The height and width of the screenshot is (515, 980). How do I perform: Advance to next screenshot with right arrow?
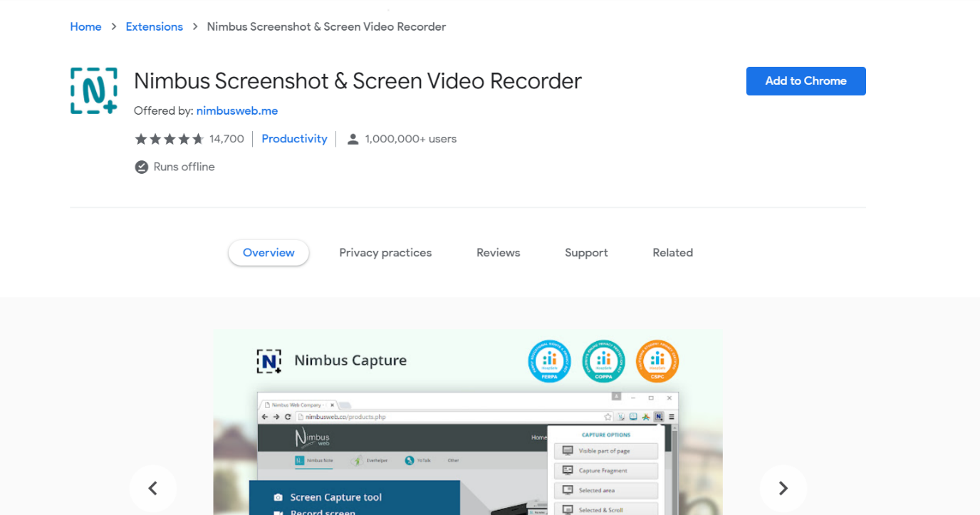pyautogui.click(x=783, y=488)
